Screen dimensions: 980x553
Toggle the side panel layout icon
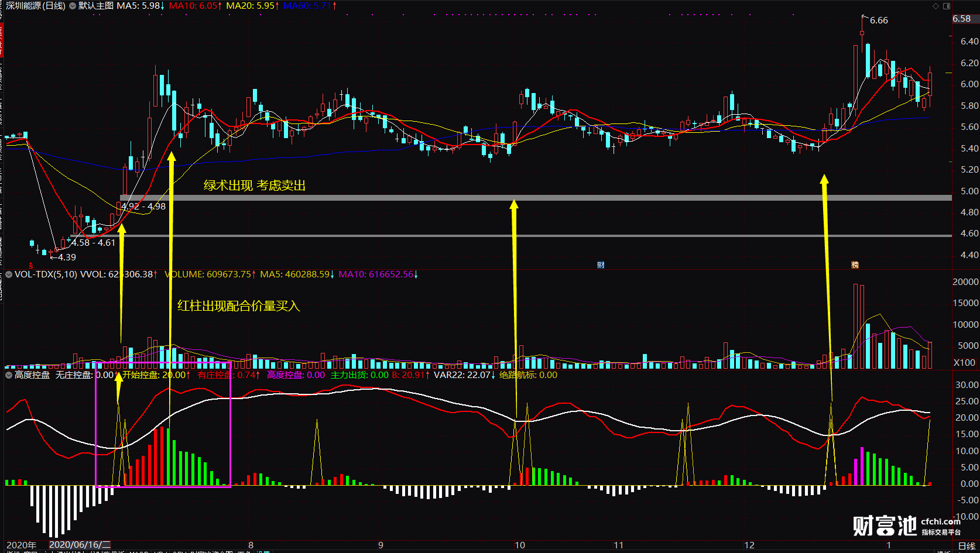pos(947,6)
